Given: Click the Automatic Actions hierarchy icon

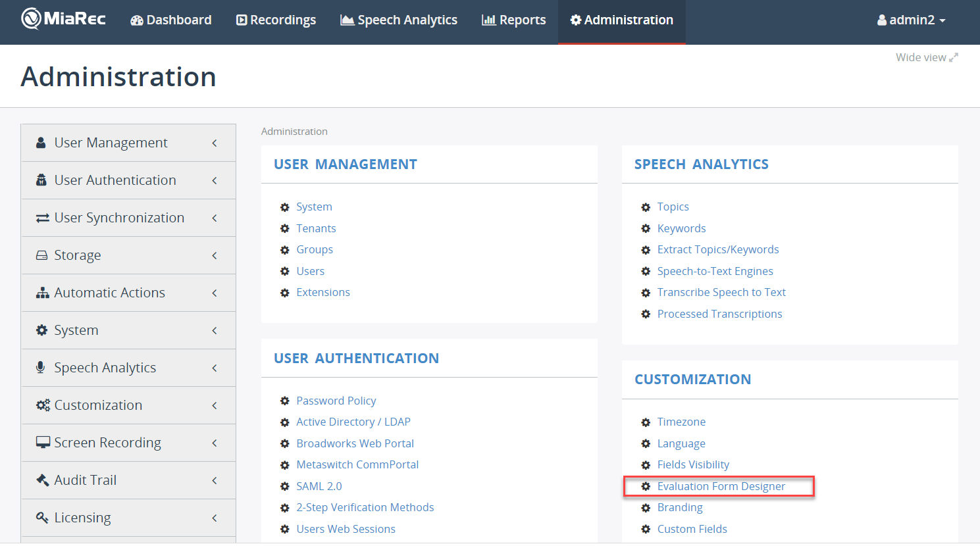Looking at the screenshot, I should coord(42,293).
